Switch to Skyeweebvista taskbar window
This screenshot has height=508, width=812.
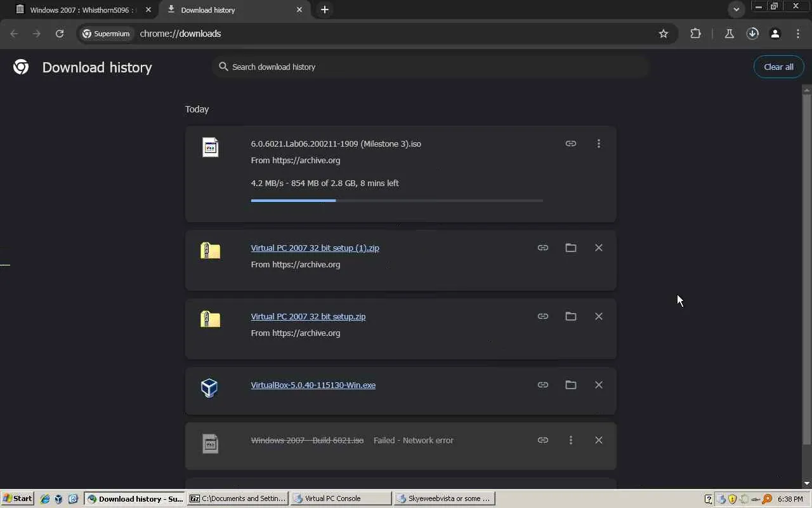(x=444, y=498)
